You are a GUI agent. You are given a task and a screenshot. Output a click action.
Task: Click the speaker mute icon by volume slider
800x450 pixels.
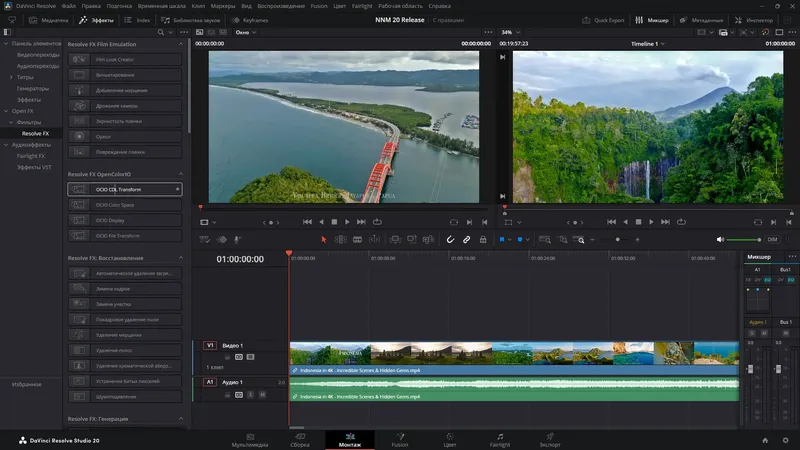point(720,239)
